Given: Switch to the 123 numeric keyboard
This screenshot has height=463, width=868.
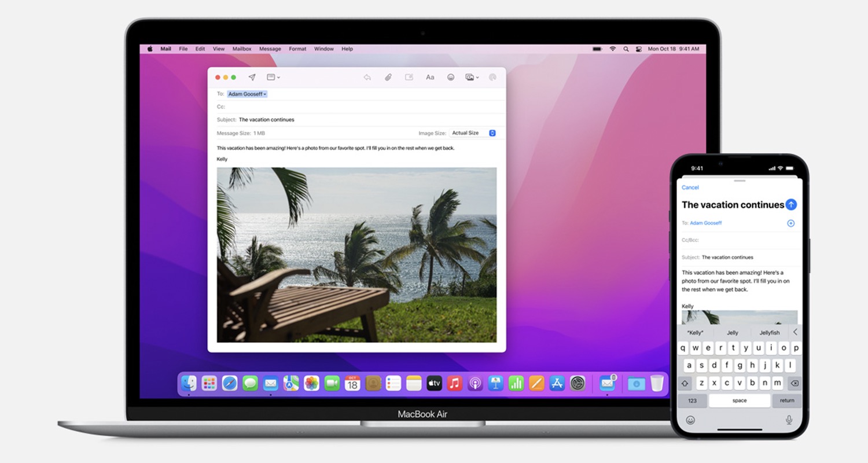Looking at the screenshot, I should click(x=692, y=400).
